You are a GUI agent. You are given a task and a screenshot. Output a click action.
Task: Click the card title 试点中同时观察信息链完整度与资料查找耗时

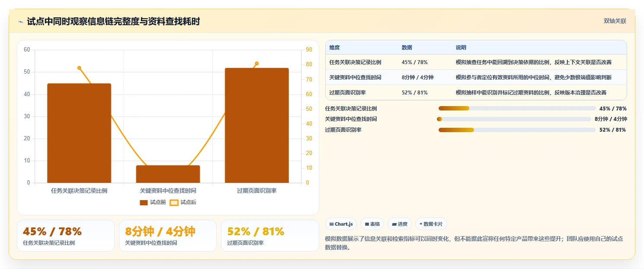pos(113,22)
